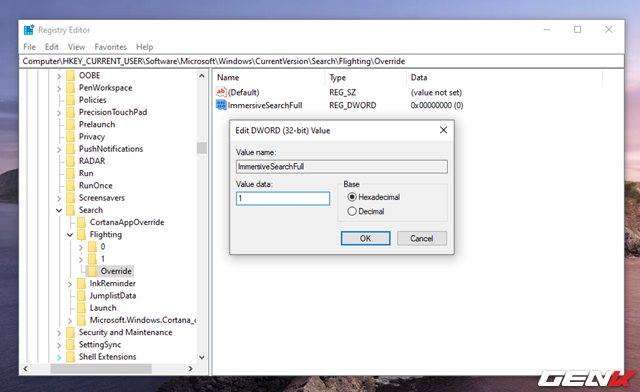Image resolution: width=640 pixels, height=392 pixels.
Task: Collapse the Search tree node
Action: tap(59, 210)
